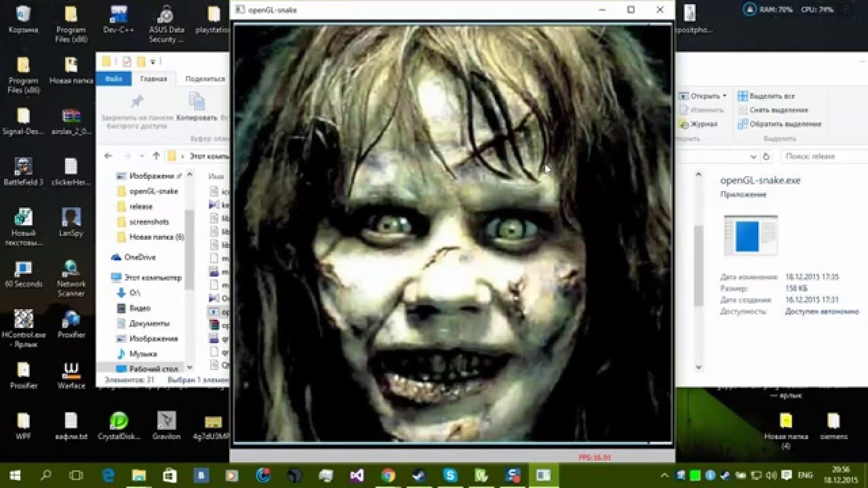Screen dimensions: 868x488
Task: Click the Копировать button in Explorer ribbon
Action: [x=197, y=107]
